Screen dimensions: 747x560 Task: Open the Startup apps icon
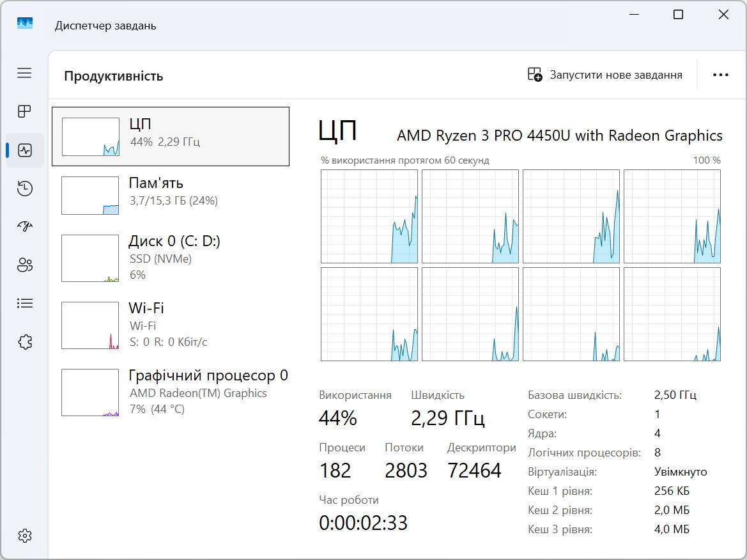pos(24,226)
